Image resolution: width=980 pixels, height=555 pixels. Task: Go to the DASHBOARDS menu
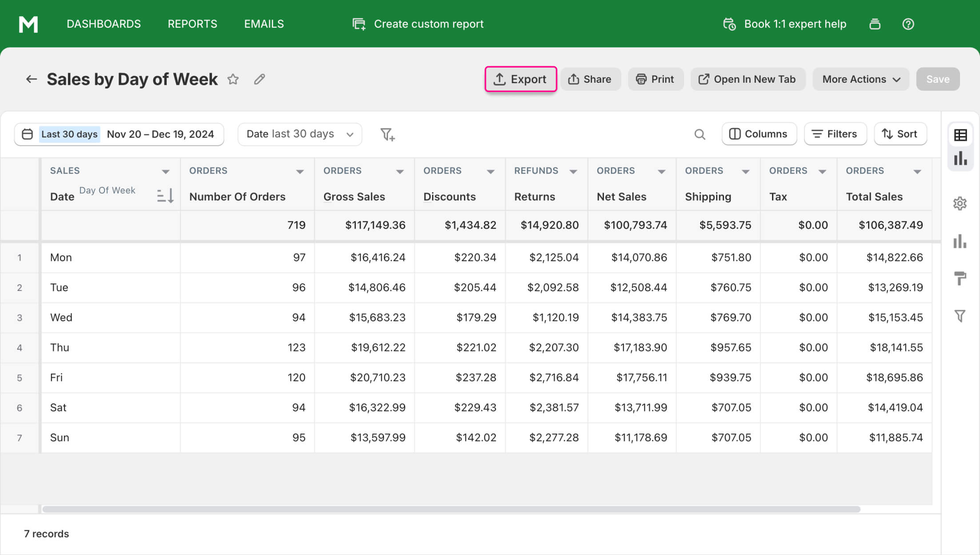(104, 24)
